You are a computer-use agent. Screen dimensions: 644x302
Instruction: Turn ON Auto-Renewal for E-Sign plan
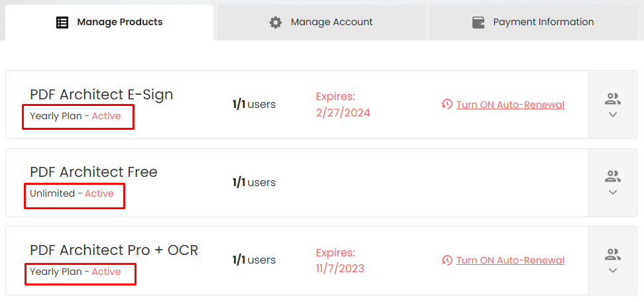[x=510, y=105]
